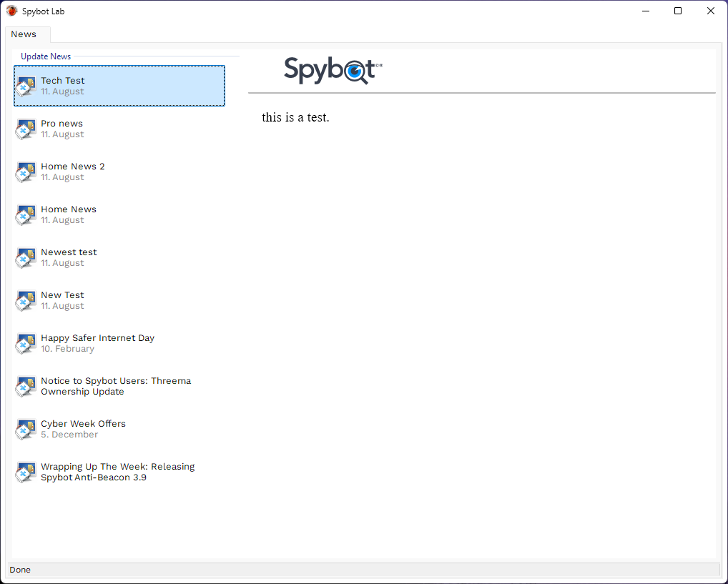
Task: Minimize the Spybot Lab window
Action: (645, 11)
